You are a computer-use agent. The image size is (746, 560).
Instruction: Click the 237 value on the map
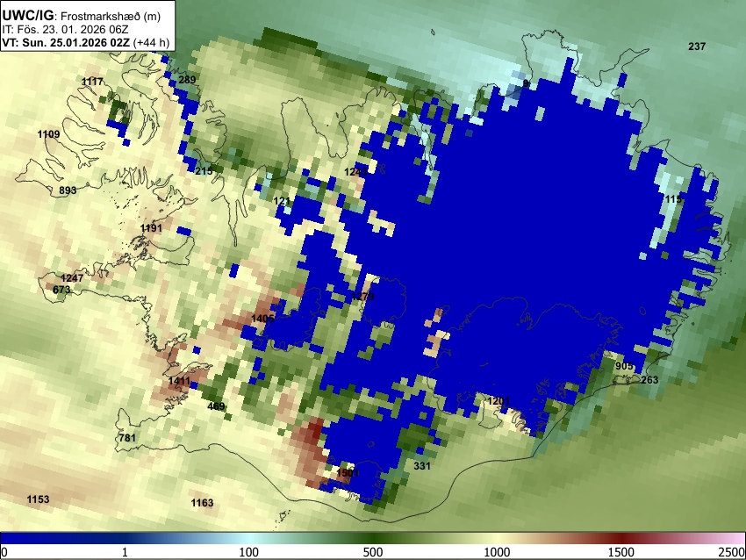coord(697,47)
